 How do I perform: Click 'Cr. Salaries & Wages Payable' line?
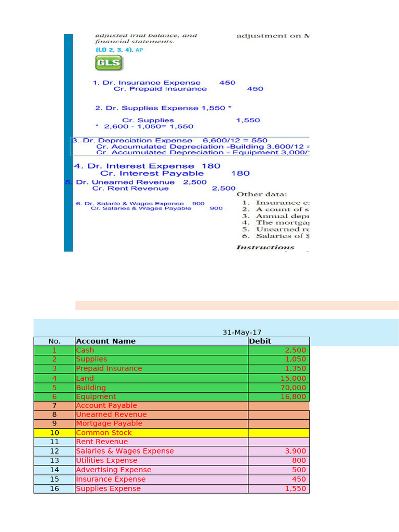point(156,208)
